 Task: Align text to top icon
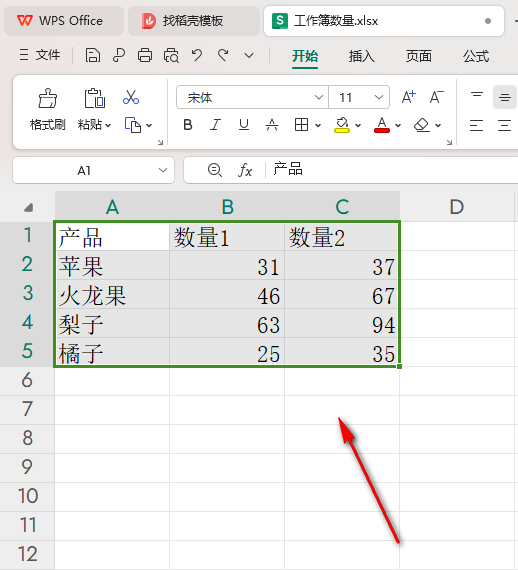click(x=477, y=97)
